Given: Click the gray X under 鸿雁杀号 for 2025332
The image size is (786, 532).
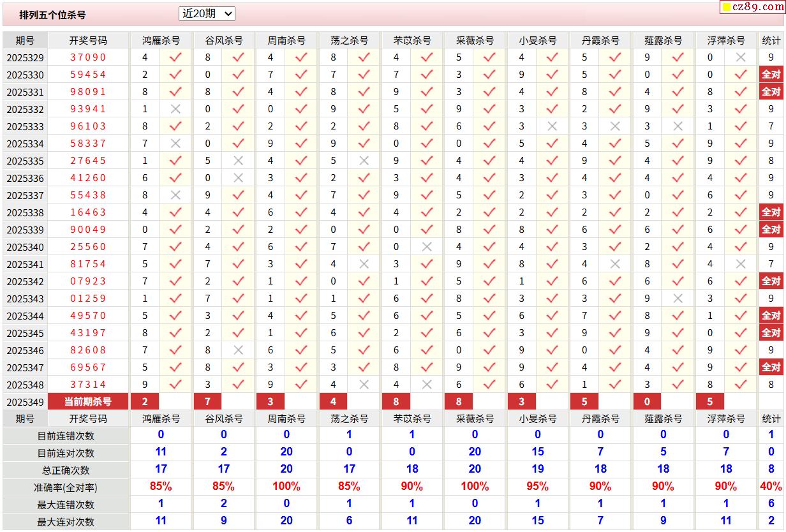Looking at the screenshot, I should pos(175,109).
